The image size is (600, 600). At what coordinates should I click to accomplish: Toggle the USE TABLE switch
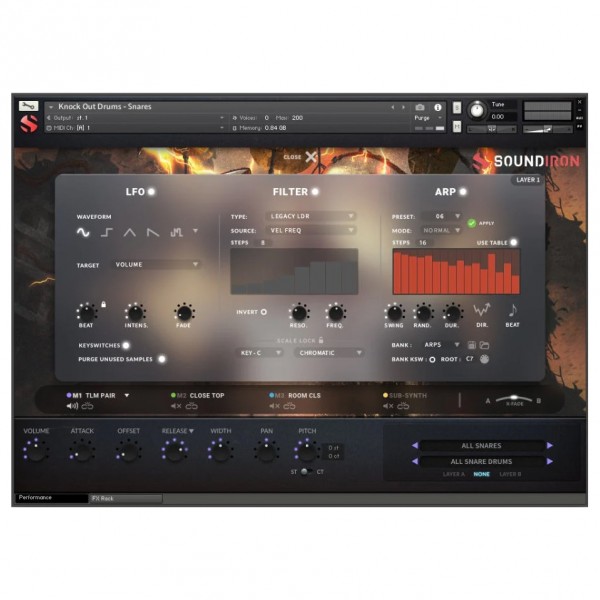pos(514,242)
